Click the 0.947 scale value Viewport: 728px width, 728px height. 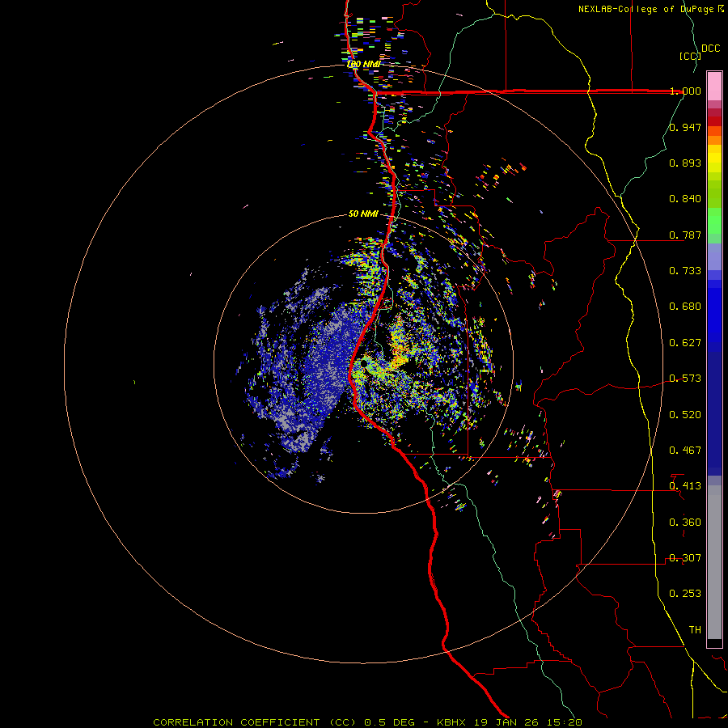tap(685, 127)
